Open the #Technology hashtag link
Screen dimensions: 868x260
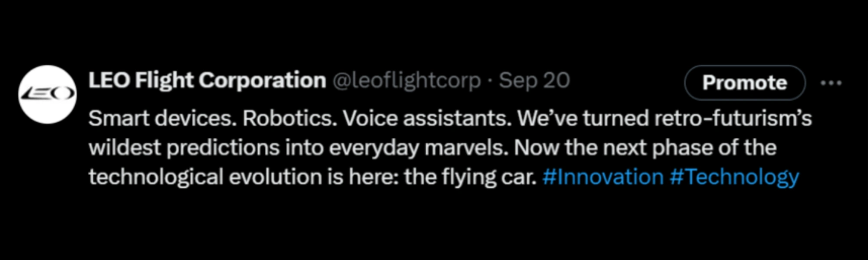point(734,177)
